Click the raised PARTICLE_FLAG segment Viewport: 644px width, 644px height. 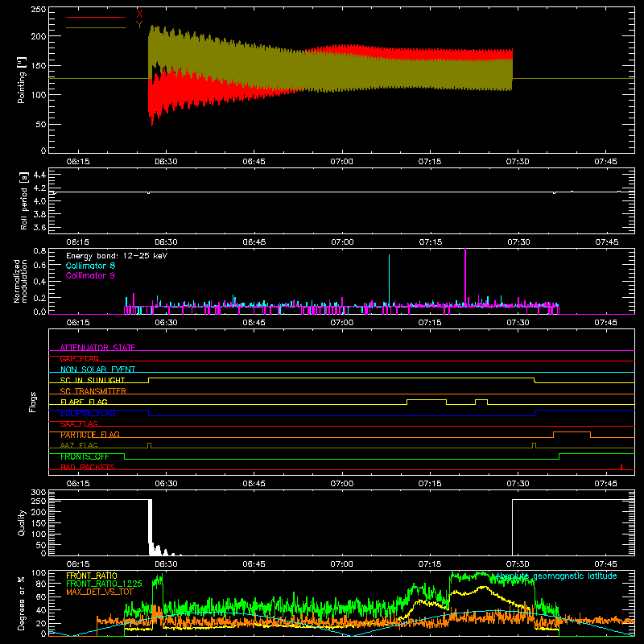pos(572,432)
